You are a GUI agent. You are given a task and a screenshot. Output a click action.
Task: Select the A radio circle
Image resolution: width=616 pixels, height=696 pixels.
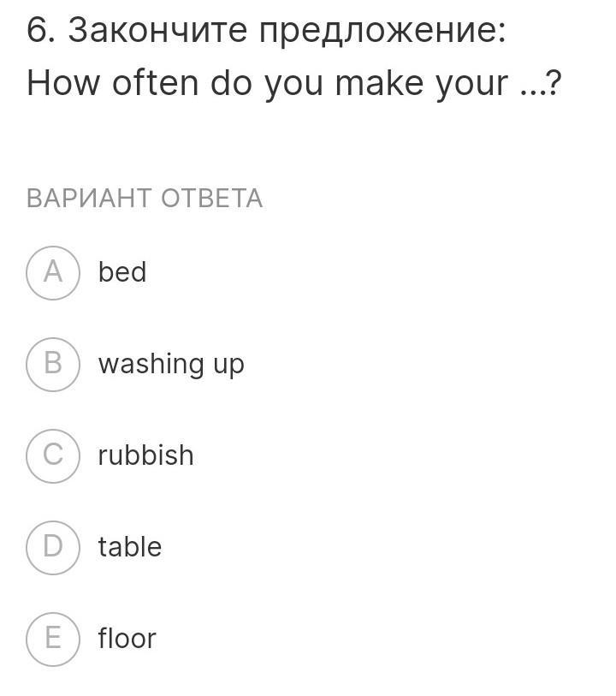[53, 272]
